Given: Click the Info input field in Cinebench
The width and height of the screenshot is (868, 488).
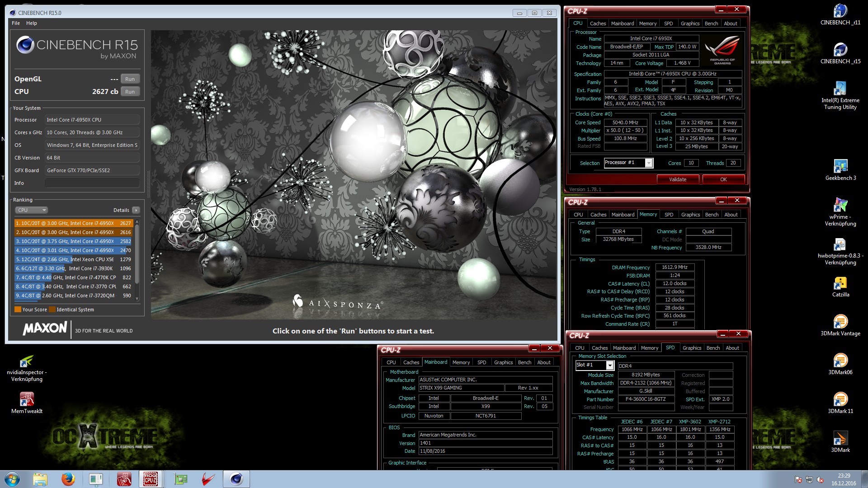Looking at the screenshot, I should [92, 183].
